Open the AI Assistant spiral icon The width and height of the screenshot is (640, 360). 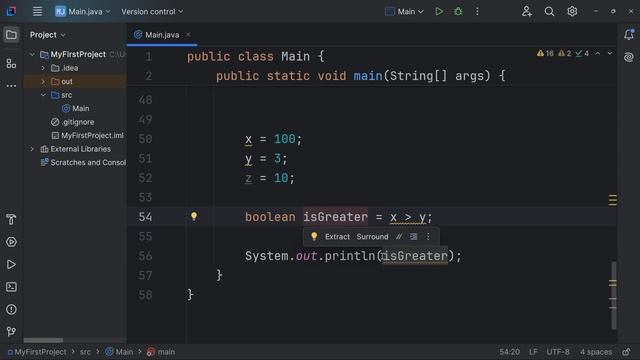pyautogui.click(x=629, y=57)
